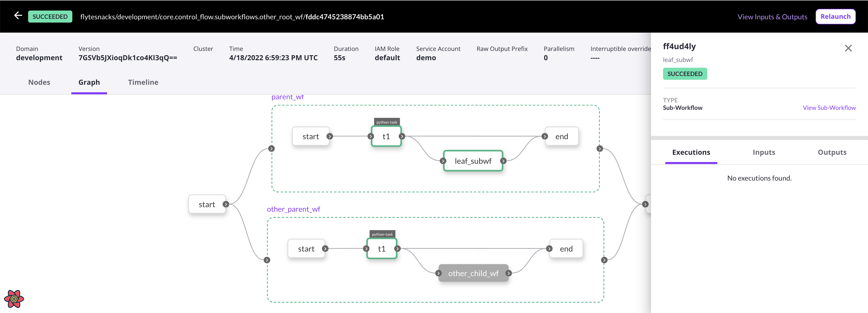
Task: Click the Relaunch button
Action: click(835, 17)
